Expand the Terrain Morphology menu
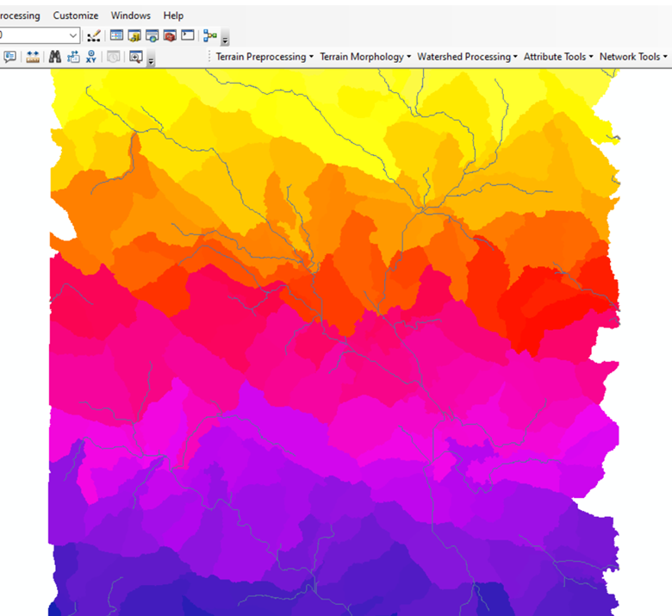The height and width of the screenshot is (616, 672). [x=365, y=57]
